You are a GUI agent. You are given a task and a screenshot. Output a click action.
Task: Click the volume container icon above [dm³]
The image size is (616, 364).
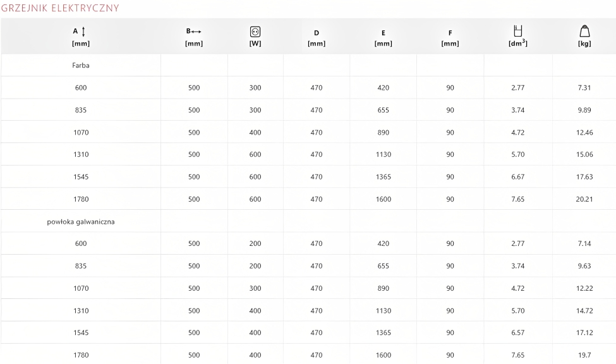pos(518,30)
